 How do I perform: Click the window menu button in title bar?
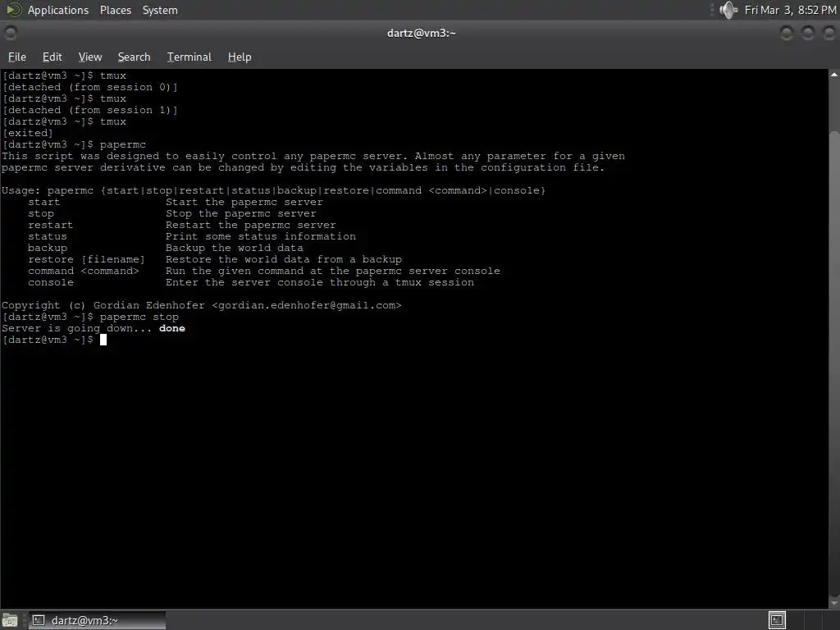click(x=10, y=33)
